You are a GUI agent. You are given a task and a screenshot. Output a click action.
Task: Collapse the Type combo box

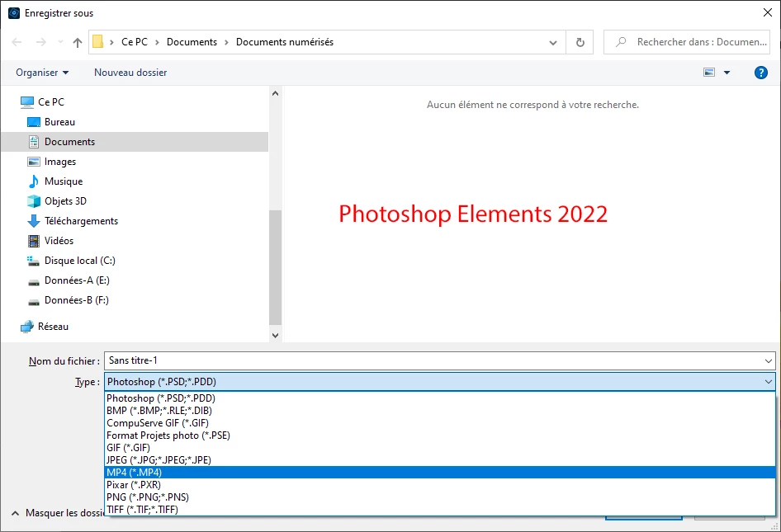click(x=768, y=382)
